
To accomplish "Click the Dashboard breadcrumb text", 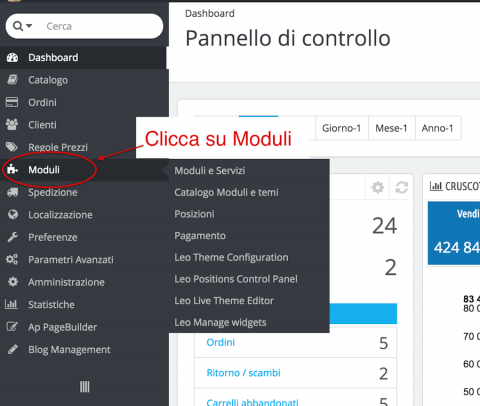I will coord(210,13).
